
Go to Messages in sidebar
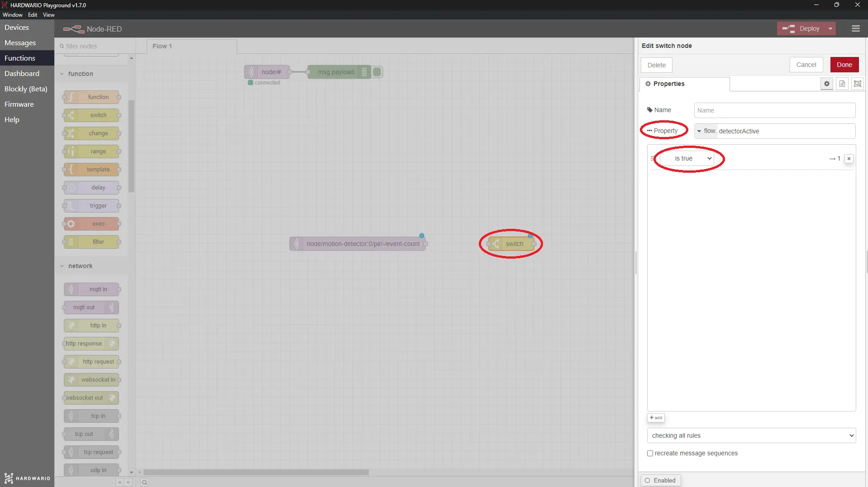[x=27, y=43]
